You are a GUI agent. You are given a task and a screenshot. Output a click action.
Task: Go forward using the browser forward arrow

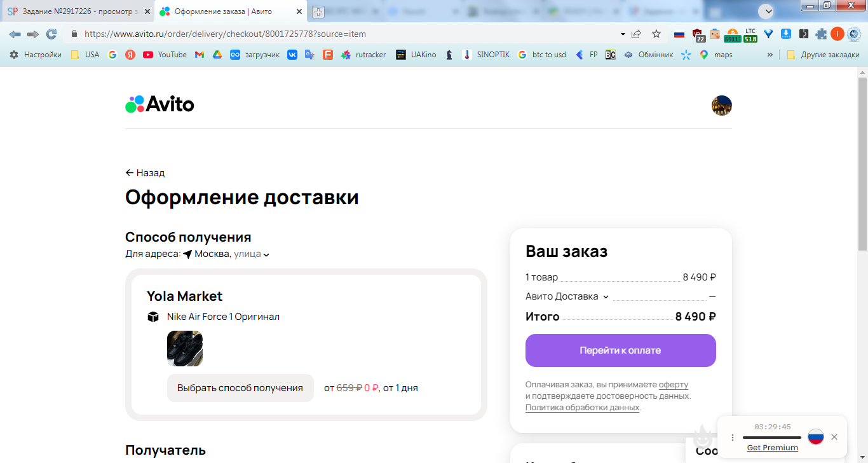(33, 34)
